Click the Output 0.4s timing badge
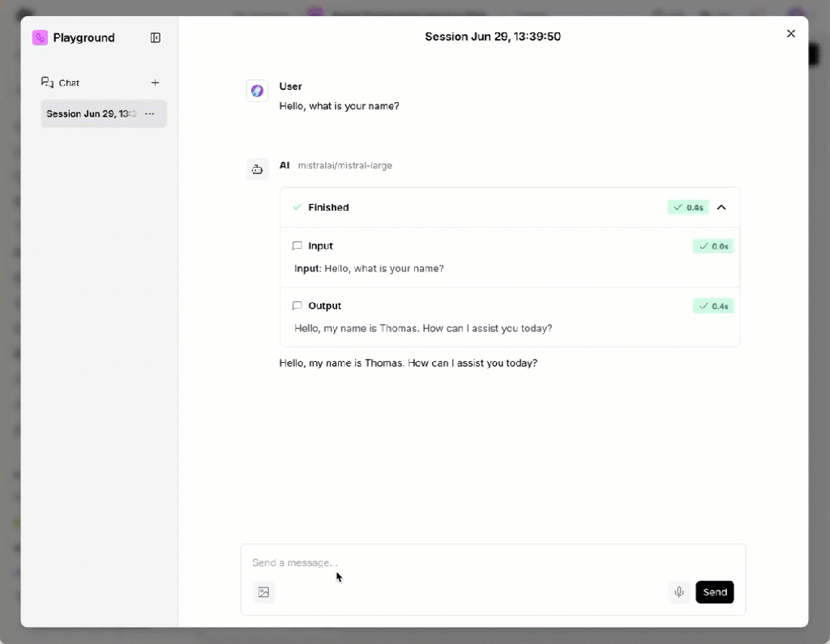830x644 pixels. (x=713, y=306)
